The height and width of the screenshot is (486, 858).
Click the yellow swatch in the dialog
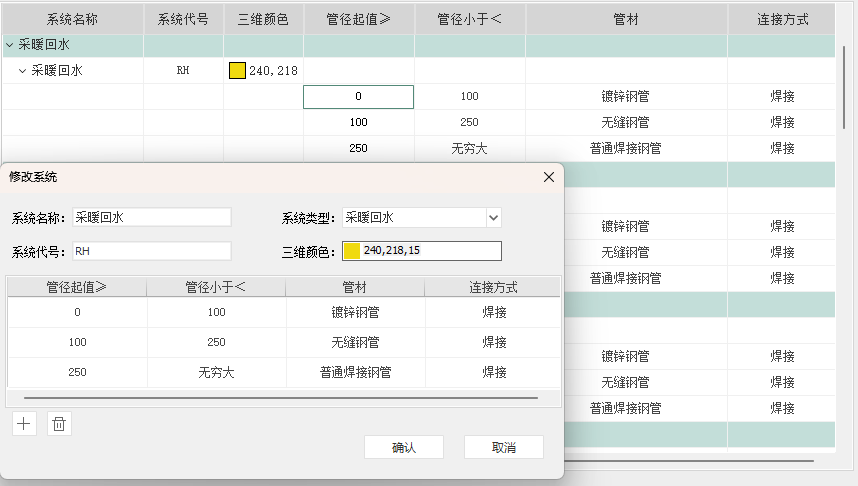coord(352,250)
